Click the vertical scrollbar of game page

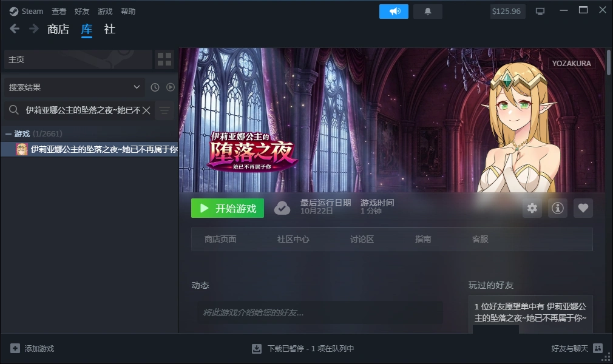pos(608,62)
